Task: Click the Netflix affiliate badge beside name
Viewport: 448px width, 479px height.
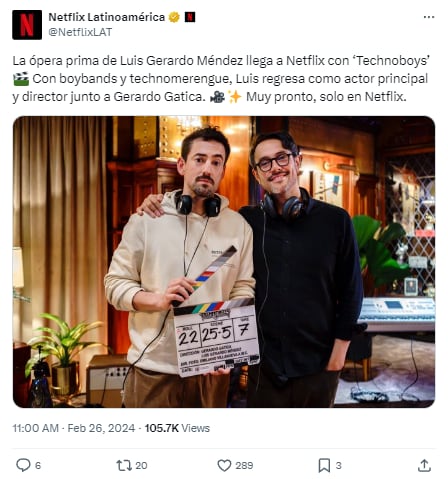Action: click(x=190, y=17)
